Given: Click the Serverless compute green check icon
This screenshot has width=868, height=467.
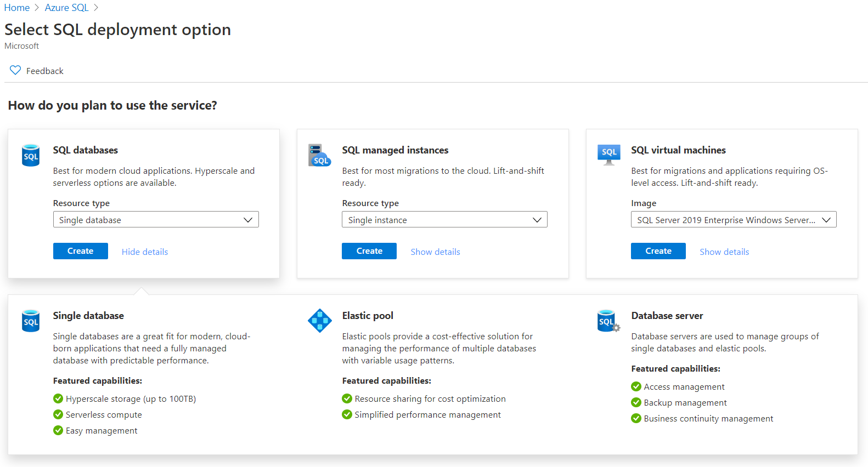Looking at the screenshot, I should pos(58,414).
